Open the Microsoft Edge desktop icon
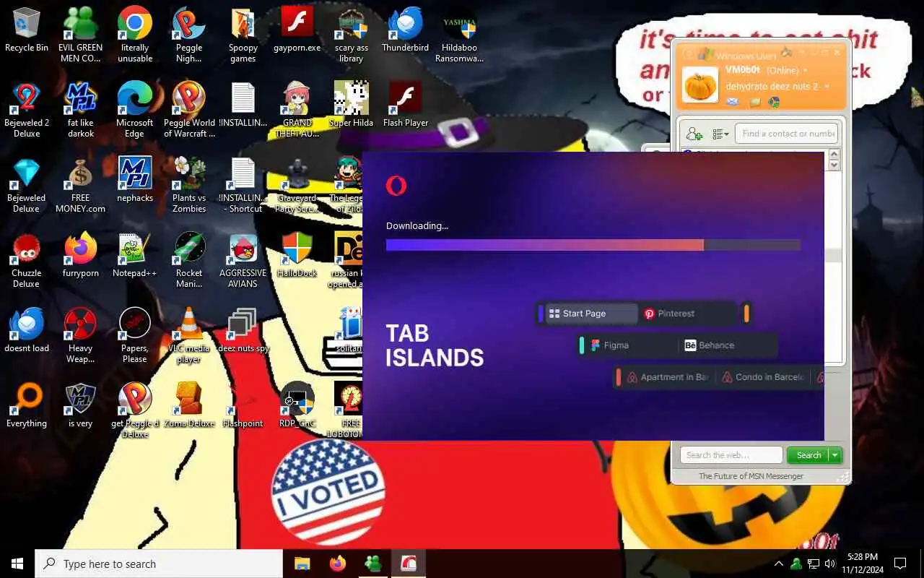The width and height of the screenshot is (924, 578). tap(135, 110)
